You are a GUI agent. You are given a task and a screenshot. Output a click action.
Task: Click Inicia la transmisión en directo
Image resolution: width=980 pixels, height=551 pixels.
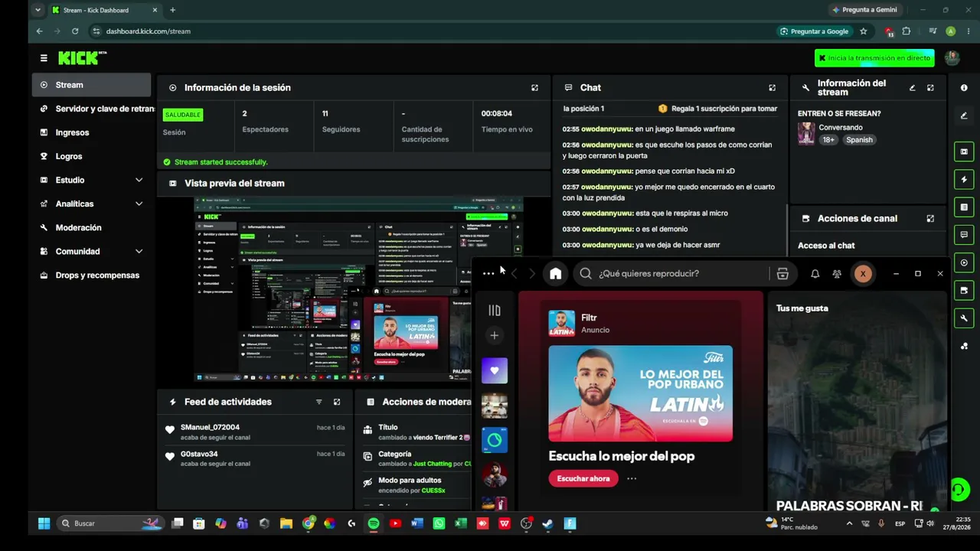click(x=874, y=58)
